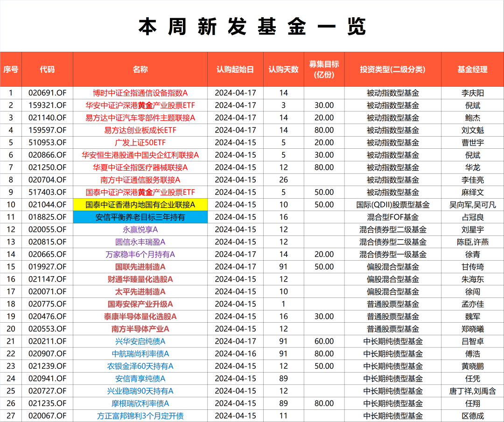The image size is (504, 422).
Task: Click fund name 农银金泽60天持有A
Action: [140, 366]
